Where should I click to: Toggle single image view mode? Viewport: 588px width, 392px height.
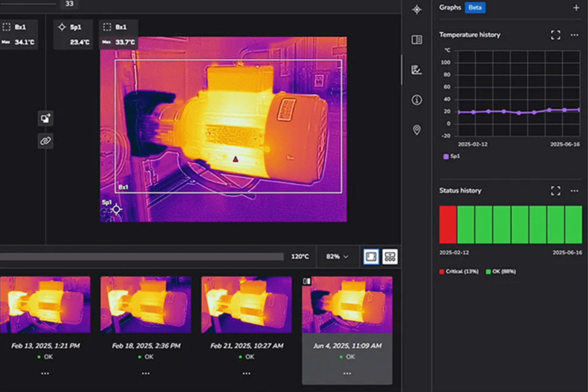tap(371, 257)
